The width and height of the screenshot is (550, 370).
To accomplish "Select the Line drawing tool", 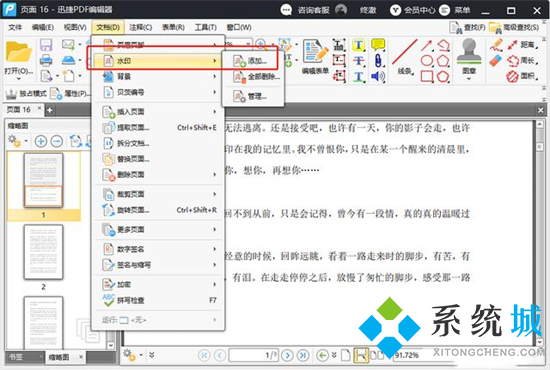I will tap(404, 52).
